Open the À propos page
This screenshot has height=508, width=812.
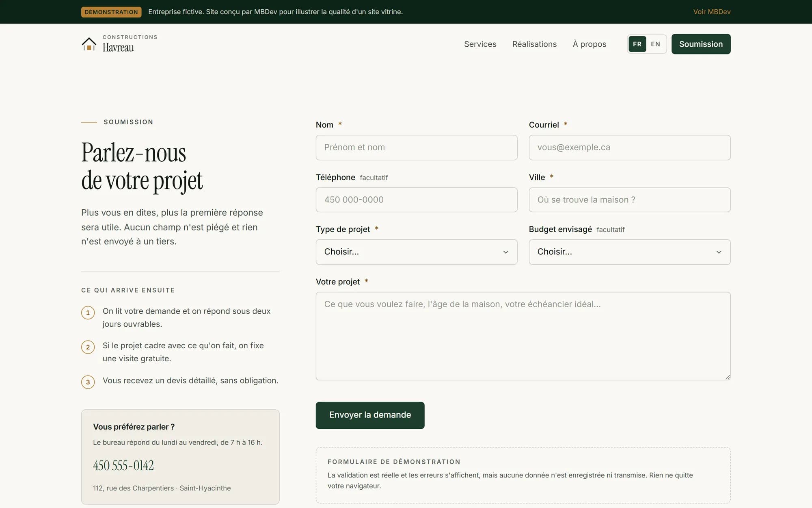[x=589, y=44]
